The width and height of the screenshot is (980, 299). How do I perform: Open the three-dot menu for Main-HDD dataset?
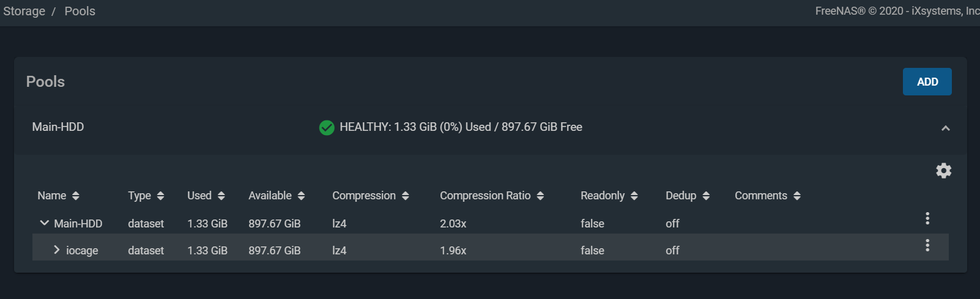(x=927, y=218)
